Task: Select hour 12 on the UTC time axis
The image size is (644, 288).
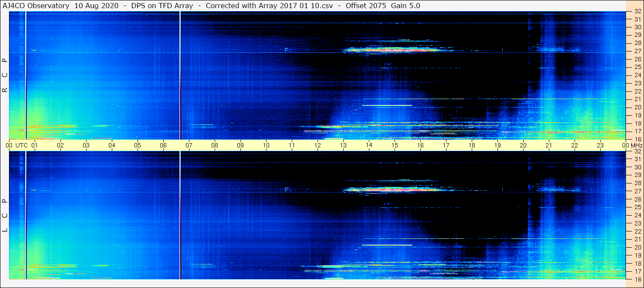Action: click(x=318, y=145)
